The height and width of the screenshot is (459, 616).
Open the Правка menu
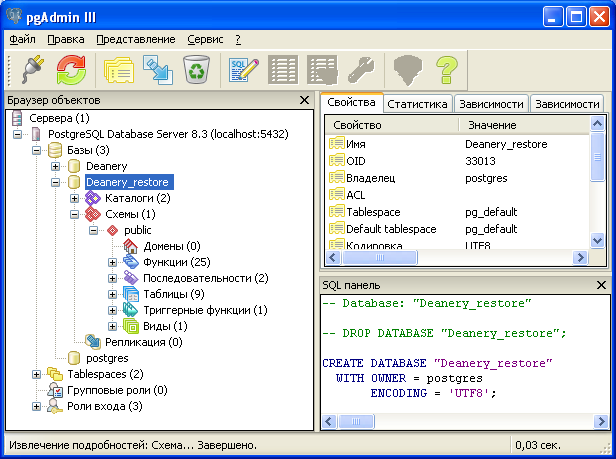click(x=66, y=39)
